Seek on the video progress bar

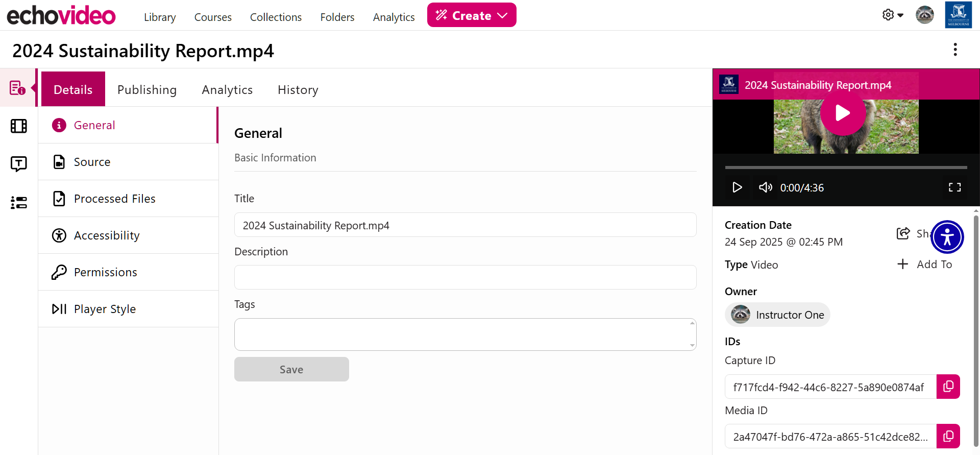pyautogui.click(x=846, y=167)
